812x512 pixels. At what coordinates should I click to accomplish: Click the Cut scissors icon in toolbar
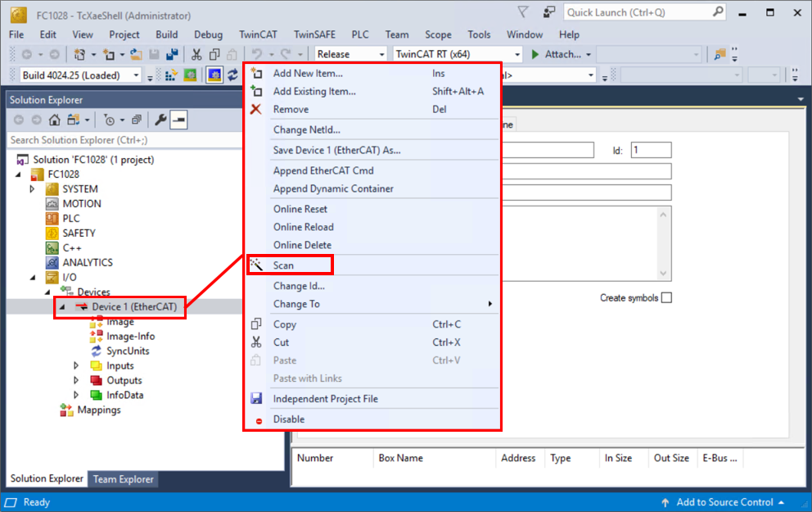pos(196,54)
